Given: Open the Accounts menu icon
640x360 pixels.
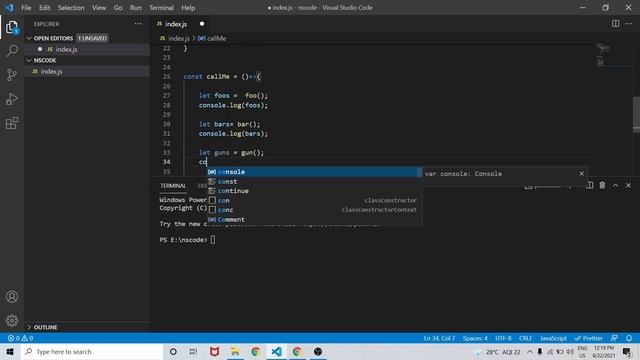Looking at the screenshot, I should click(x=12, y=296).
